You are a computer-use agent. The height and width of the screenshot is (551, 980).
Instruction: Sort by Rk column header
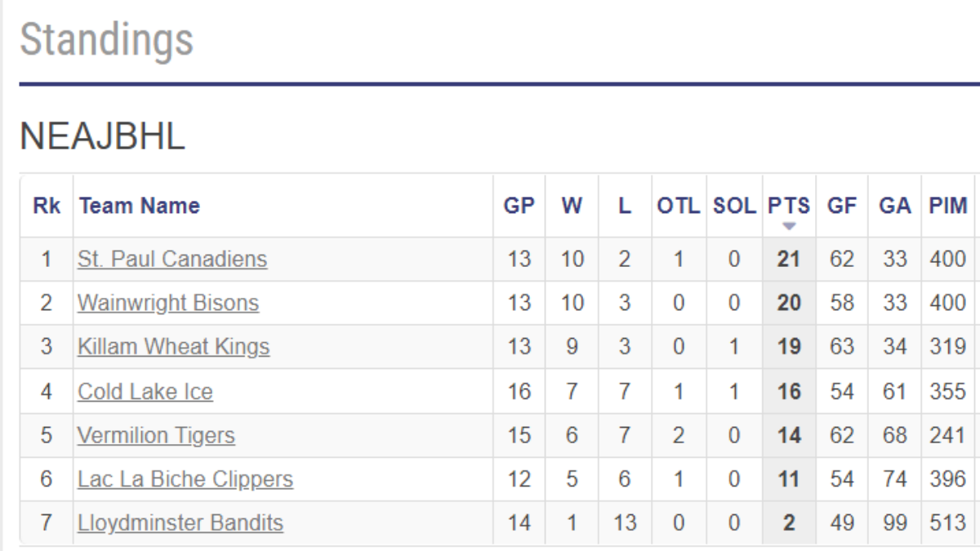47,207
